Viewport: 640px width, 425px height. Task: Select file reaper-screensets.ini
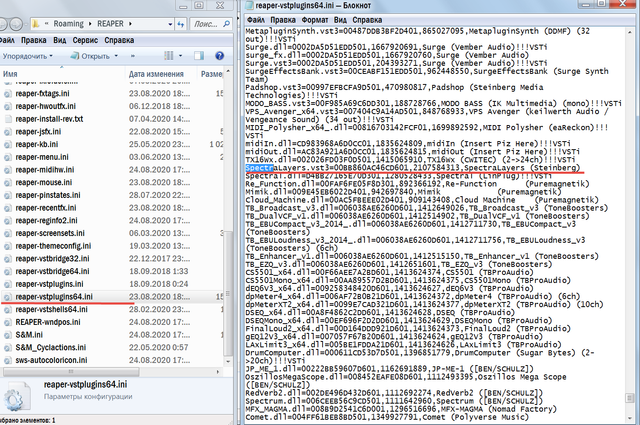pos(50,233)
